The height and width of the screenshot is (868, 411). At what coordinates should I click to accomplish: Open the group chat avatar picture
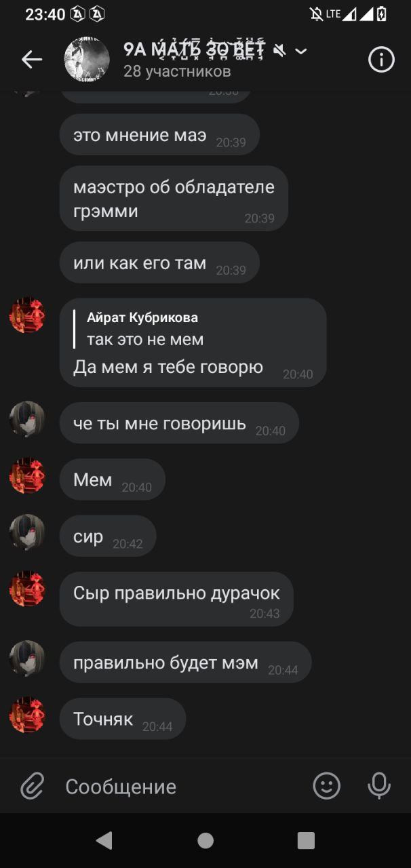[87, 60]
